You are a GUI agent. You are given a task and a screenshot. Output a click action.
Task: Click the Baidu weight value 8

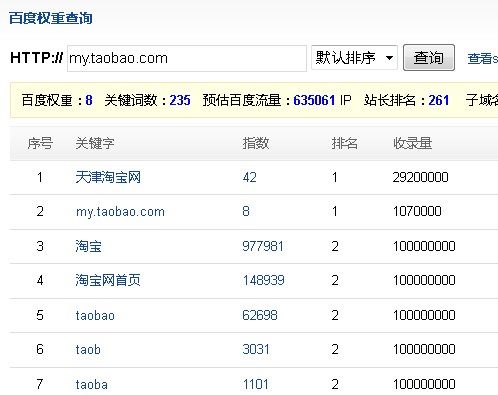click(x=89, y=100)
